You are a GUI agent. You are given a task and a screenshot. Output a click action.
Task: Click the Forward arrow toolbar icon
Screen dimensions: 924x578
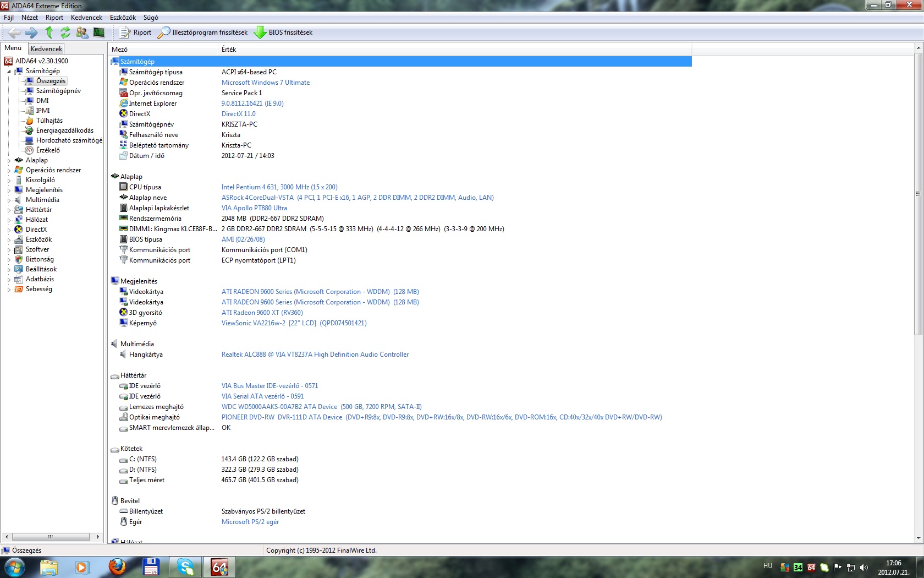(x=31, y=32)
